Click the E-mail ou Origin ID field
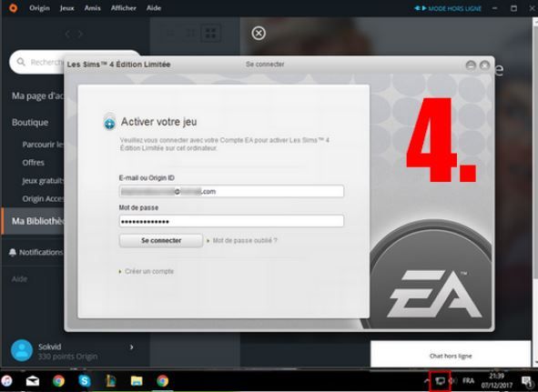Image resolution: width=538 pixels, height=392 pixels. pyautogui.click(x=231, y=191)
